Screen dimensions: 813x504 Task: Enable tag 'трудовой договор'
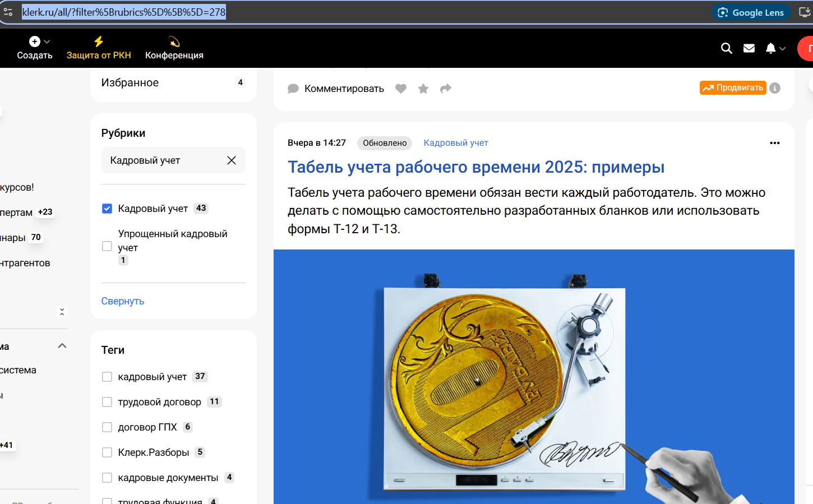tap(107, 401)
